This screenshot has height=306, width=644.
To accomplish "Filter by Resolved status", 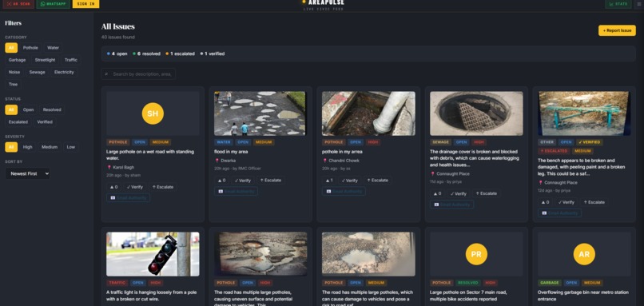I will [x=52, y=109].
